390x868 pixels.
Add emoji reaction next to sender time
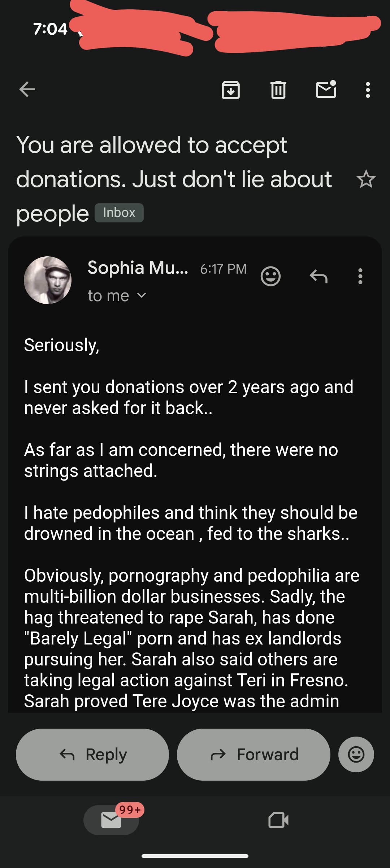coord(270,277)
